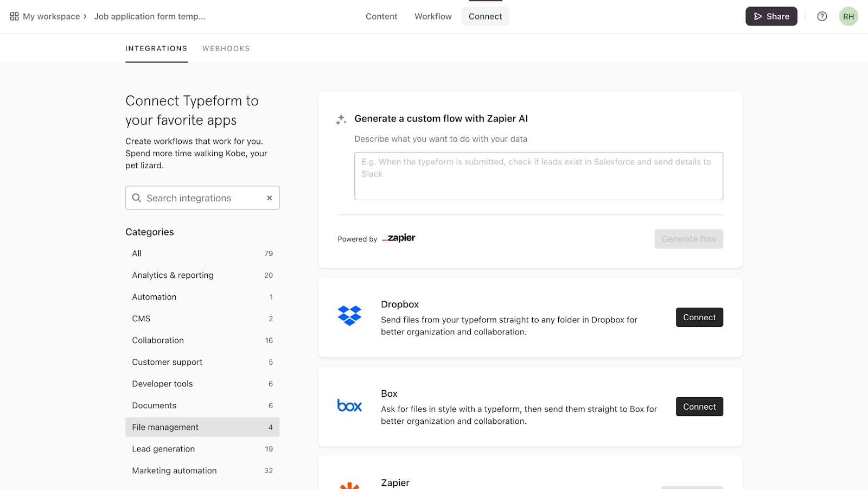Select the Connect tab
This screenshot has height=489, width=868.
[x=486, y=16]
